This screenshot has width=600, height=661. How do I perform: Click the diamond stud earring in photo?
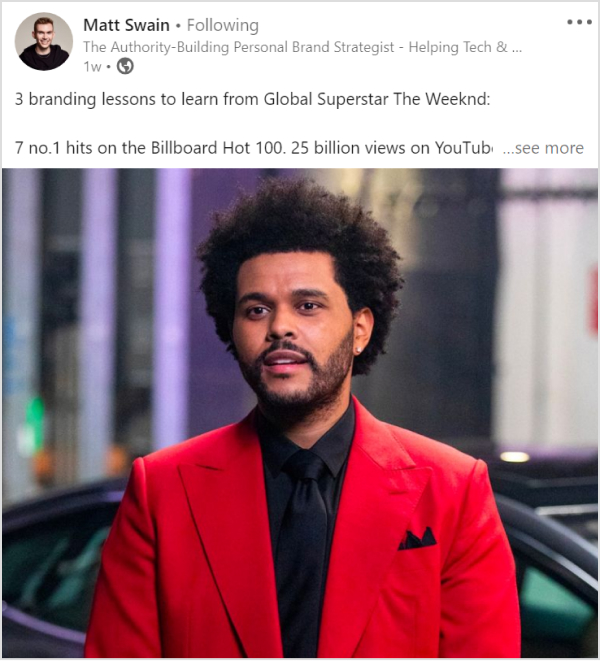[359, 350]
